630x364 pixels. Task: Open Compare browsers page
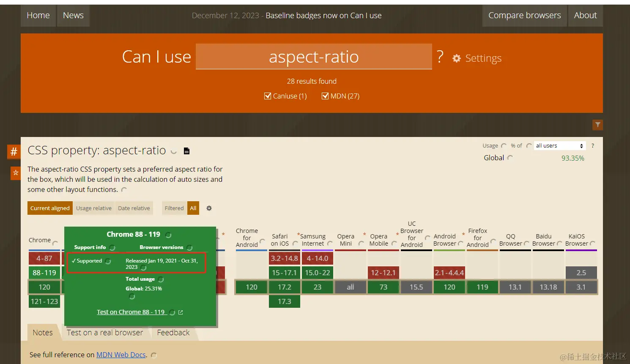pos(525,16)
